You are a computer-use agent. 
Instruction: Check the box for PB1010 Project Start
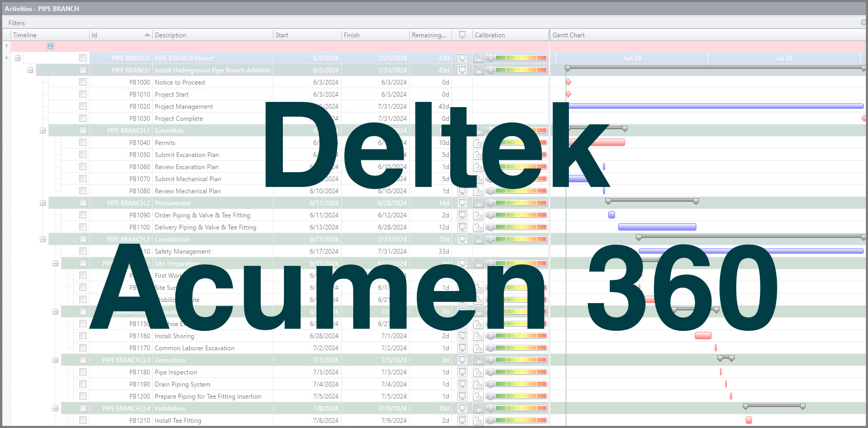(x=83, y=94)
